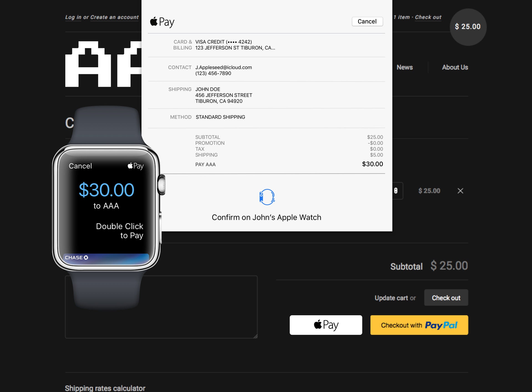Cancel the Apple Pay payment sheet
Screen dimensions: 532x392
(x=367, y=22)
